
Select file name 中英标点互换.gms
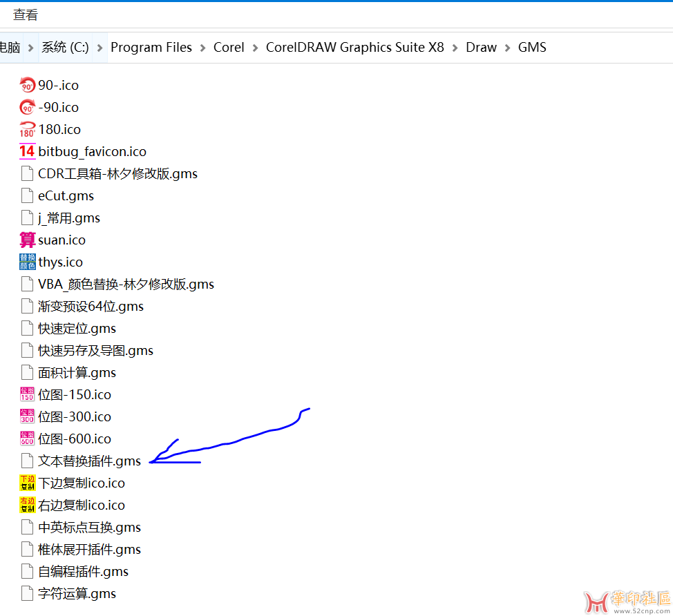coord(89,527)
